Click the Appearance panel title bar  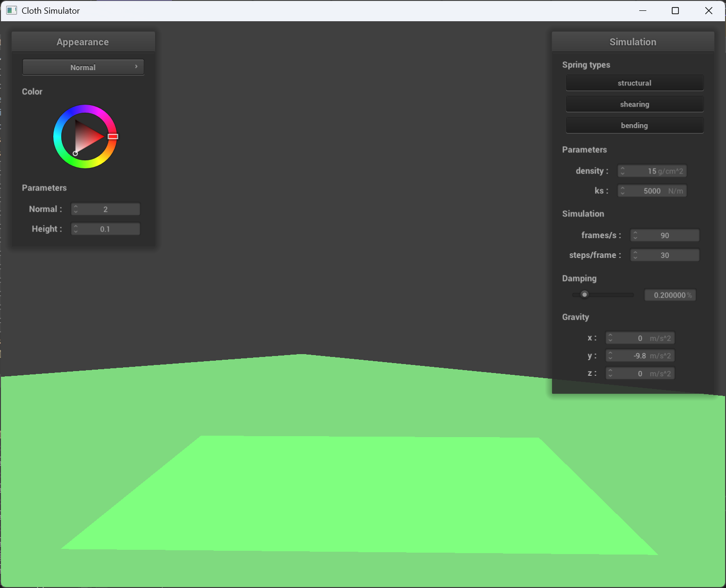[x=83, y=42]
